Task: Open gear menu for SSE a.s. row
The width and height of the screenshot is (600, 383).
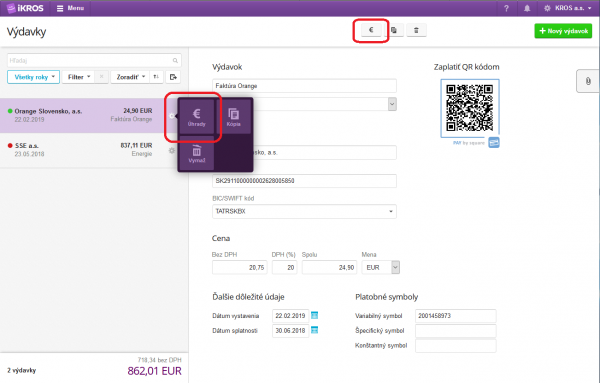Action: (x=172, y=150)
